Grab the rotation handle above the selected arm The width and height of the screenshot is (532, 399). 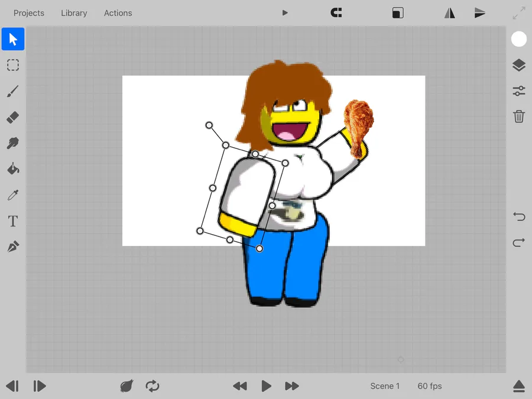tap(209, 125)
